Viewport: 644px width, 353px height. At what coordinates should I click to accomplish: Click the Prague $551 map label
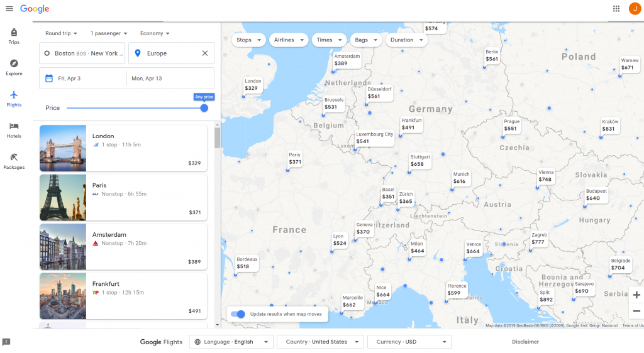click(512, 125)
